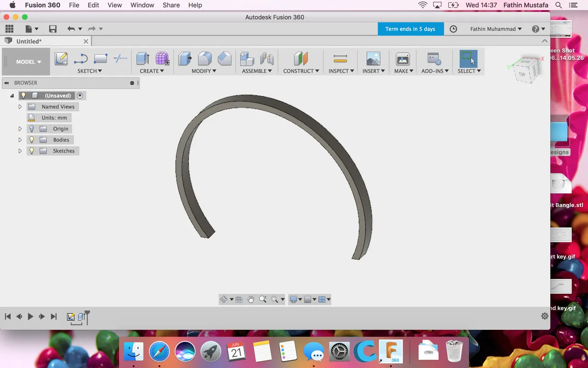Expand the Sketches folder

pos(20,151)
